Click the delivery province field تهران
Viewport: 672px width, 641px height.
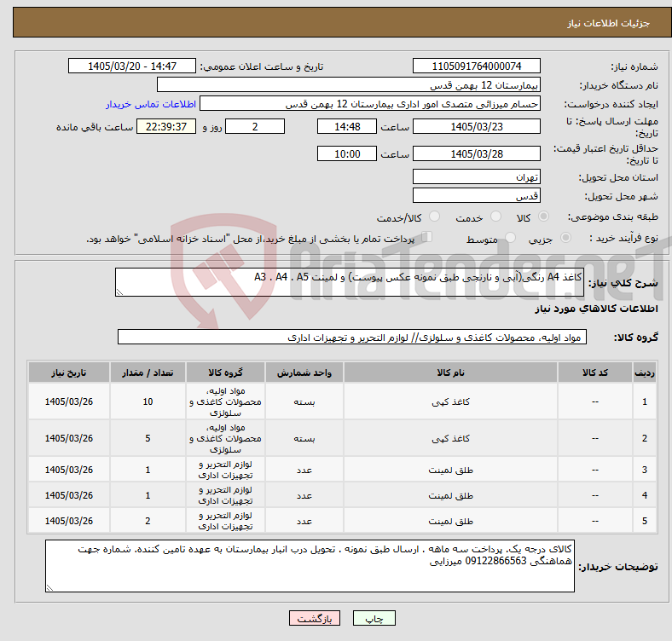[476, 176]
